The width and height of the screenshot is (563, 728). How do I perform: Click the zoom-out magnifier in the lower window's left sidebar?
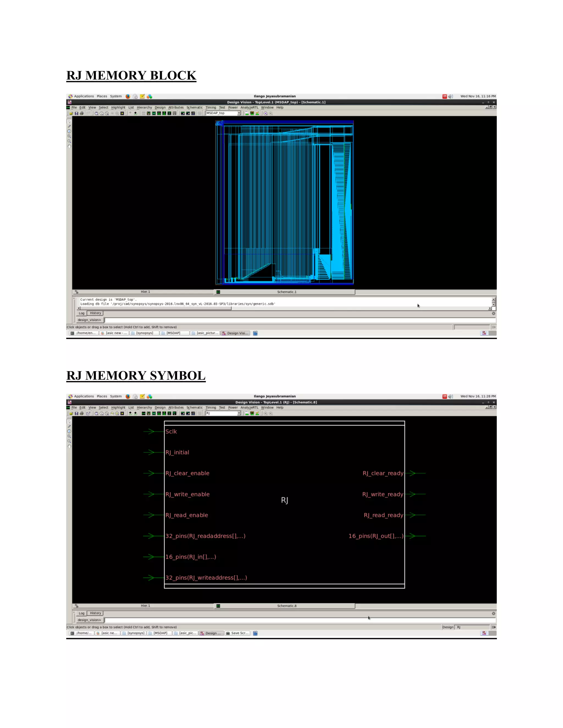(x=69, y=441)
